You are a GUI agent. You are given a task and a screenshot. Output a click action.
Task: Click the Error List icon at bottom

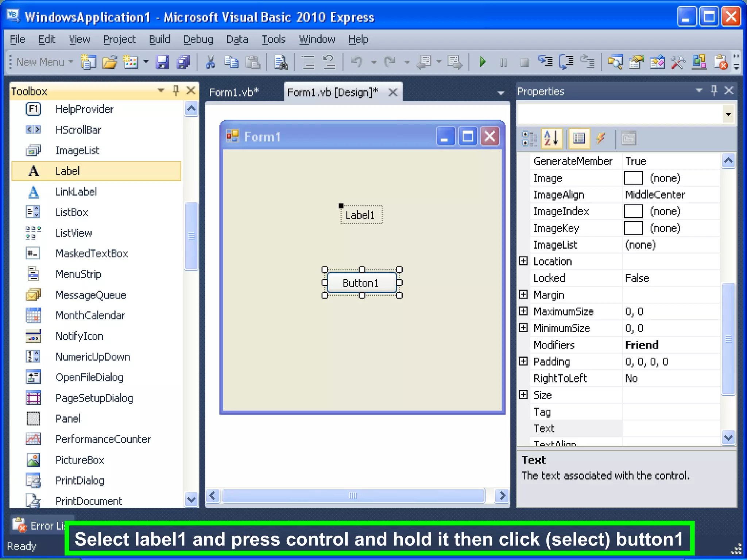(x=19, y=525)
